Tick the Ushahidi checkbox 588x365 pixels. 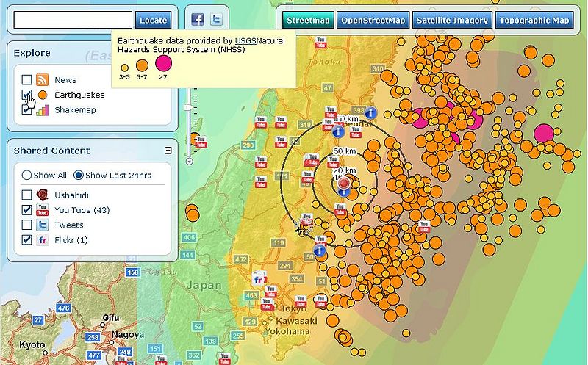tap(26, 195)
